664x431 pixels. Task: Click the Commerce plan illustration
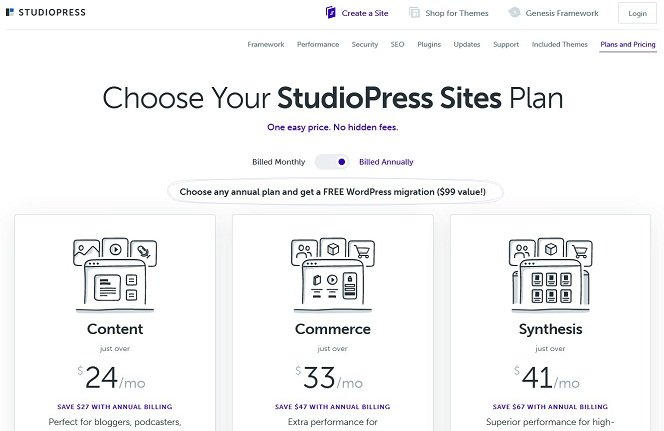pos(333,274)
